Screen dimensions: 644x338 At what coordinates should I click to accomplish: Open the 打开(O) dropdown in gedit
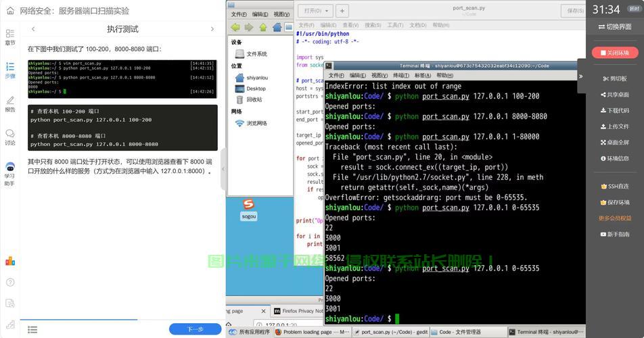click(317, 11)
